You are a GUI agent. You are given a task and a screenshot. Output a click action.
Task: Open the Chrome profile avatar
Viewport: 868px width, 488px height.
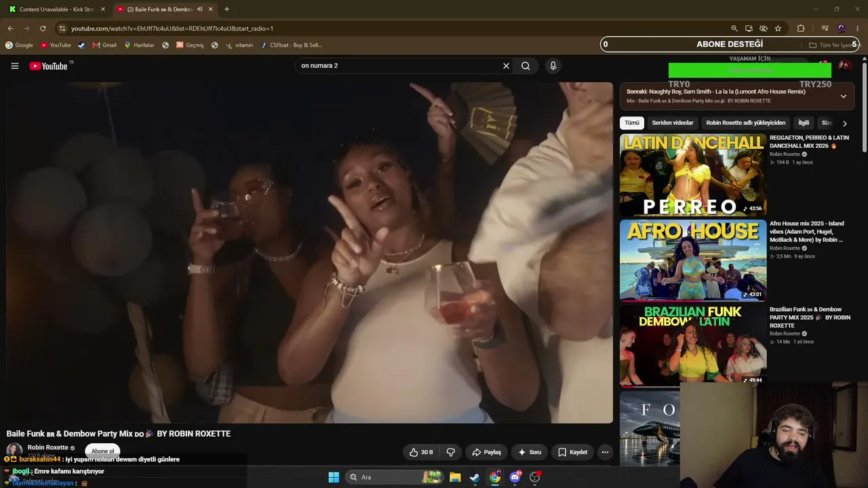point(842,28)
